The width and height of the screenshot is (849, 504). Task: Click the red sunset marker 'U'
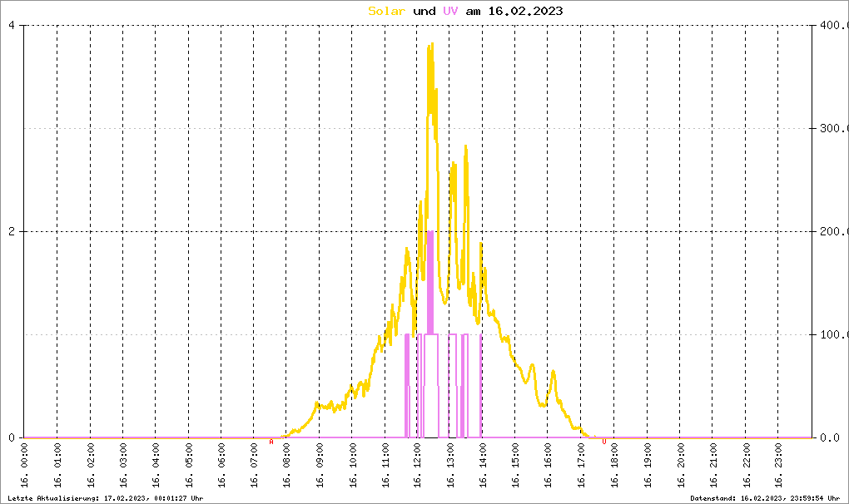point(603,442)
